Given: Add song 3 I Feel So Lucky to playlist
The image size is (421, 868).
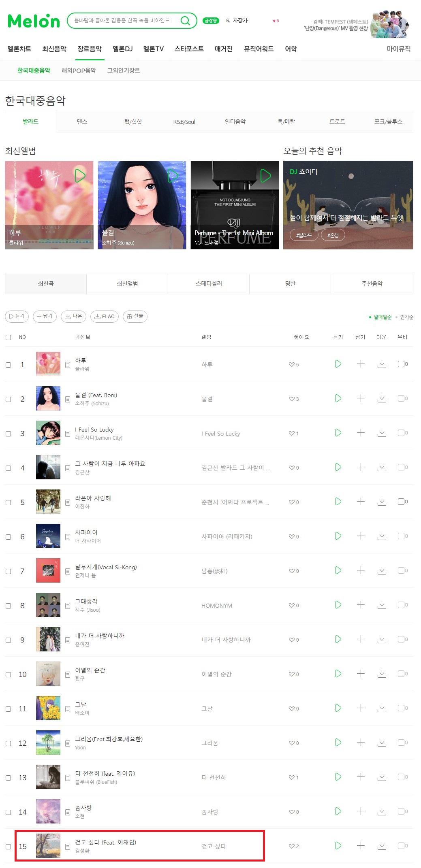Looking at the screenshot, I should click(x=361, y=433).
